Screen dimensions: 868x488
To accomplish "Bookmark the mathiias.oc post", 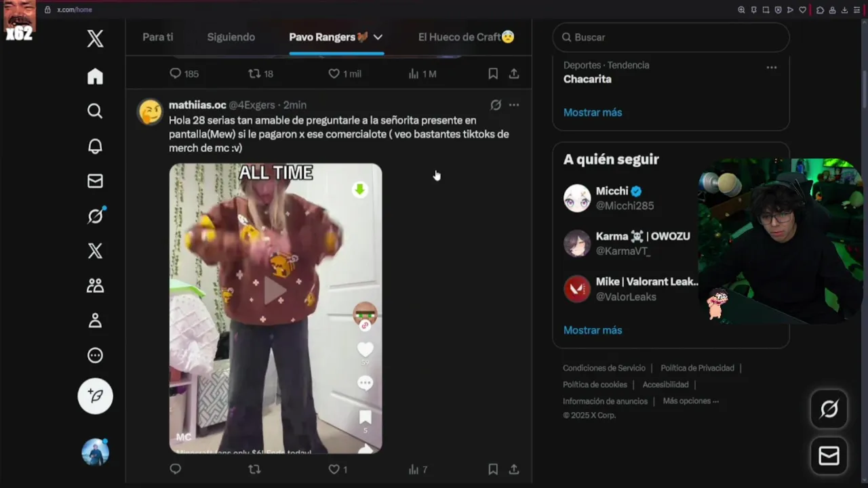I will [493, 469].
